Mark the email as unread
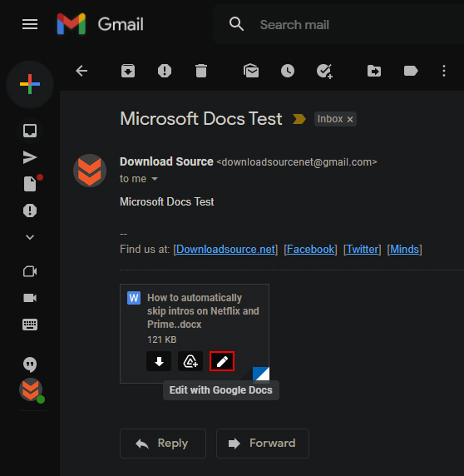This screenshot has height=476, width=464. (251, 71)
